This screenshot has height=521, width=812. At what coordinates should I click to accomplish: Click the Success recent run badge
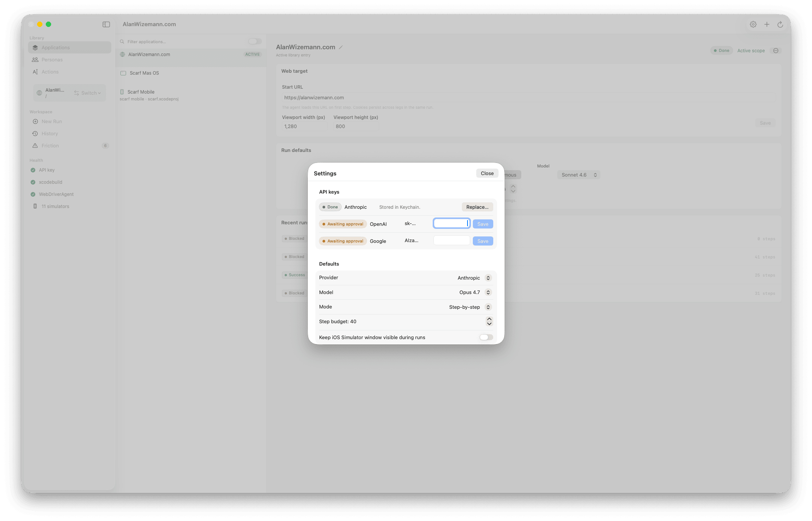point(295,275)
